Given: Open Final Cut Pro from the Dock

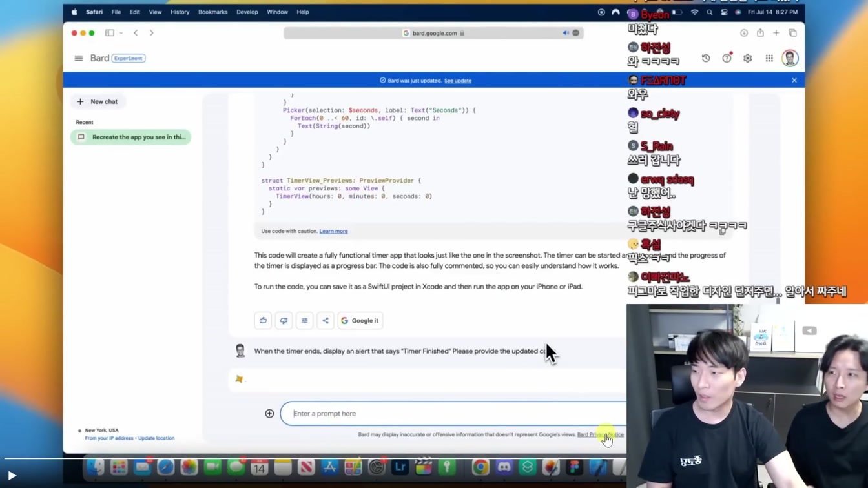Looking at the screenshot, I should coord(424,467).
